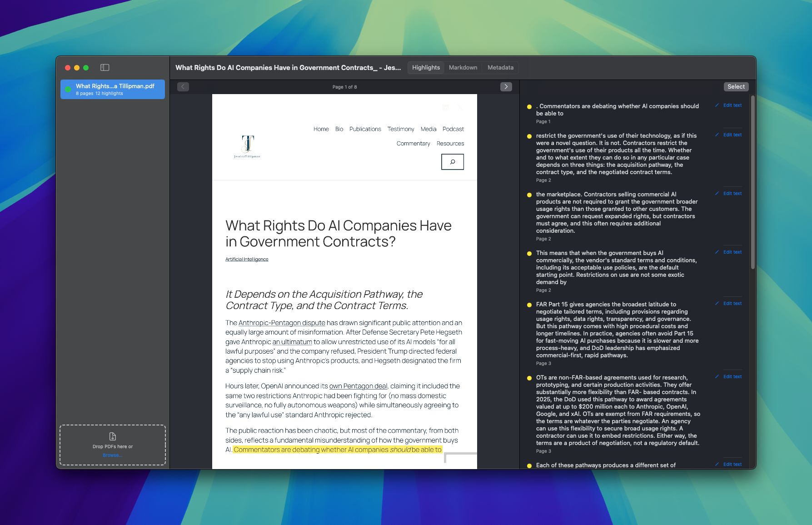Toggle the sidebar panel icon
The width and height of the screenshot is (812, 525).
click(105, 67)
